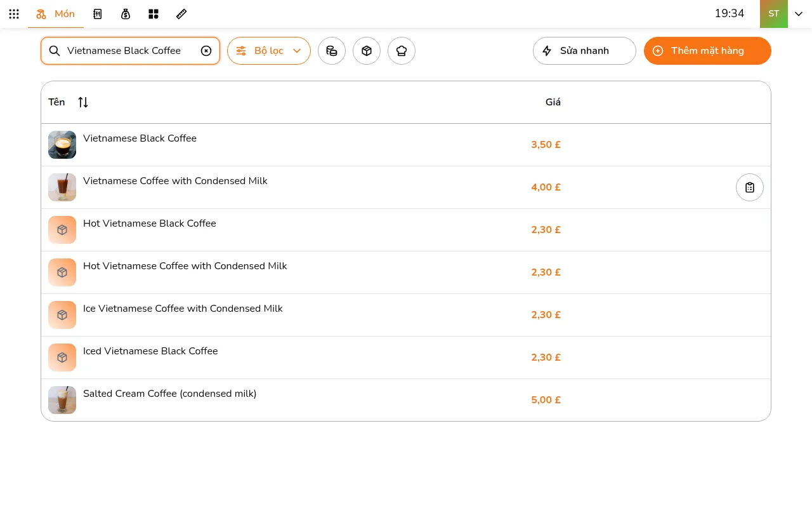Click the Sửa nhanh quick edit button
Image resolution: width=812 pixels, height=508 pixels.
tap(584, 51)
